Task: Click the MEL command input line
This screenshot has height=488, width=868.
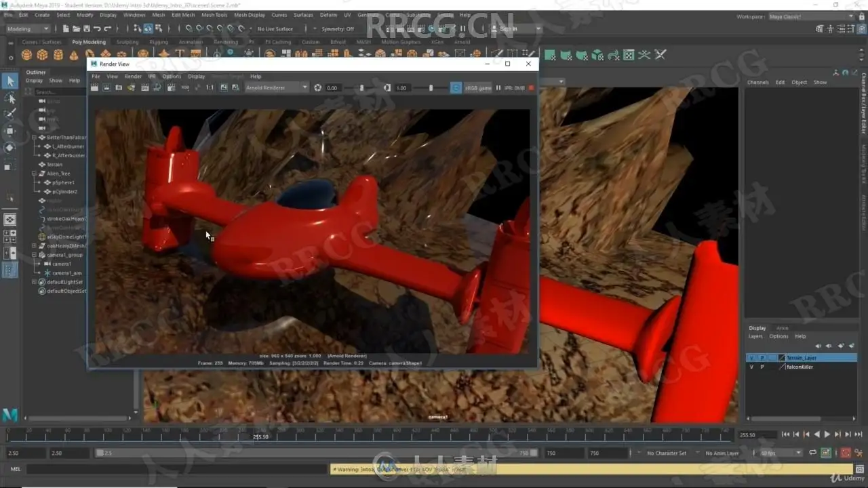Action: pos(178,469)
